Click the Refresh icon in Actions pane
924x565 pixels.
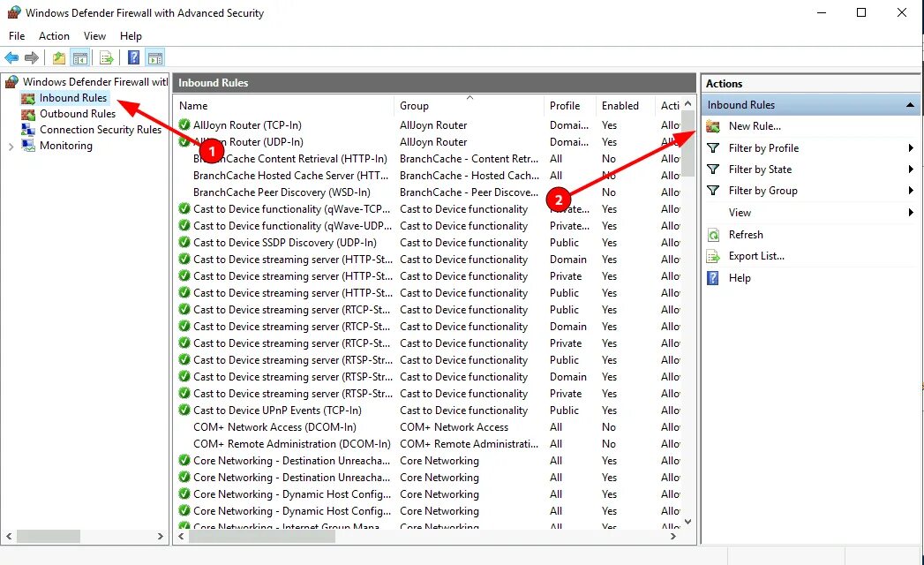713,235
